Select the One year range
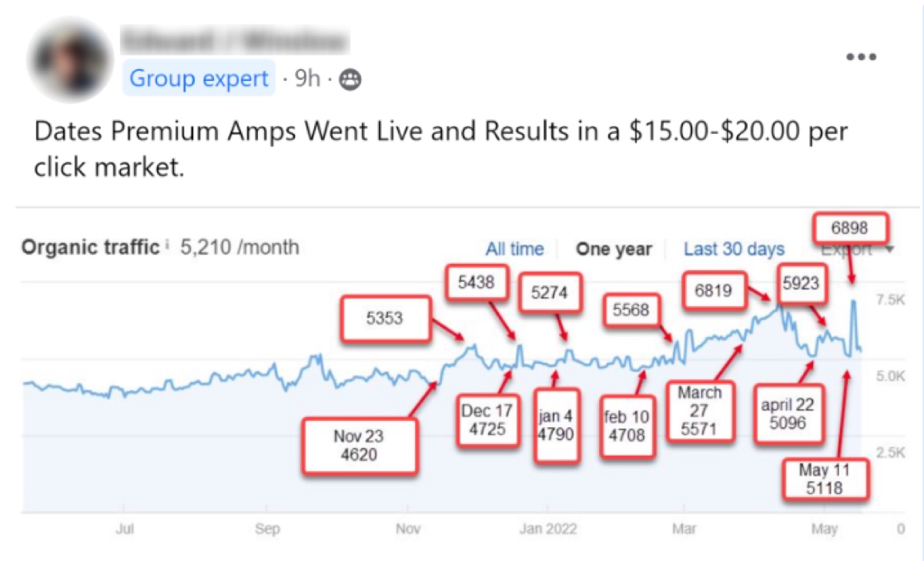924x561 pixels. point(614,249)
